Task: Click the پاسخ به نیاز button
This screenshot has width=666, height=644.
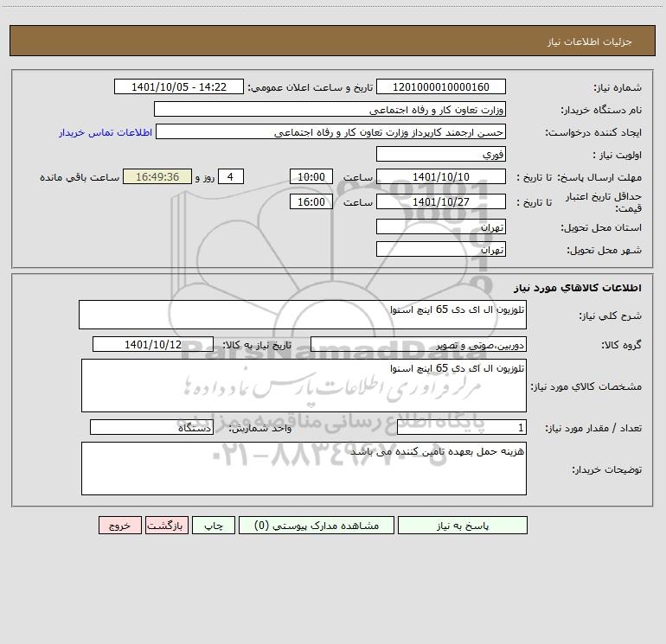Action: pos(462,525)
